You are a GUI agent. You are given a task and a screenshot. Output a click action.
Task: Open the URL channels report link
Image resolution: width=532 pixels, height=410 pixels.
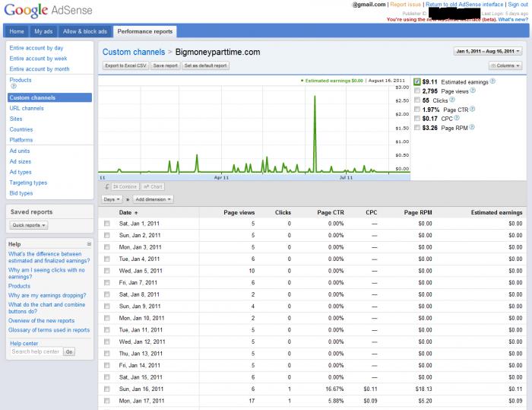27,109
